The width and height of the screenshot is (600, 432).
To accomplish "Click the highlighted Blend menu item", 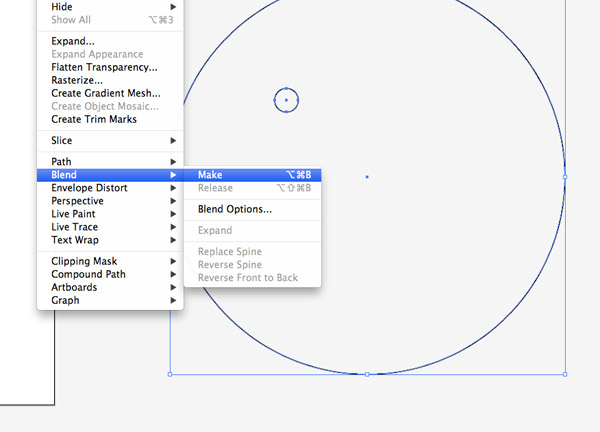I will tap(64, 175).
